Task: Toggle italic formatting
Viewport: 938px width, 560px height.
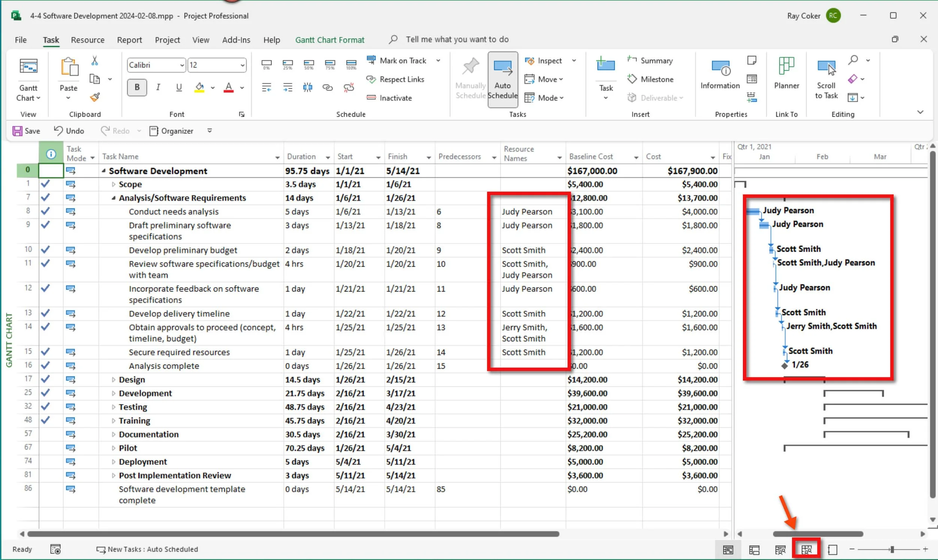Action: coord(158,87)
